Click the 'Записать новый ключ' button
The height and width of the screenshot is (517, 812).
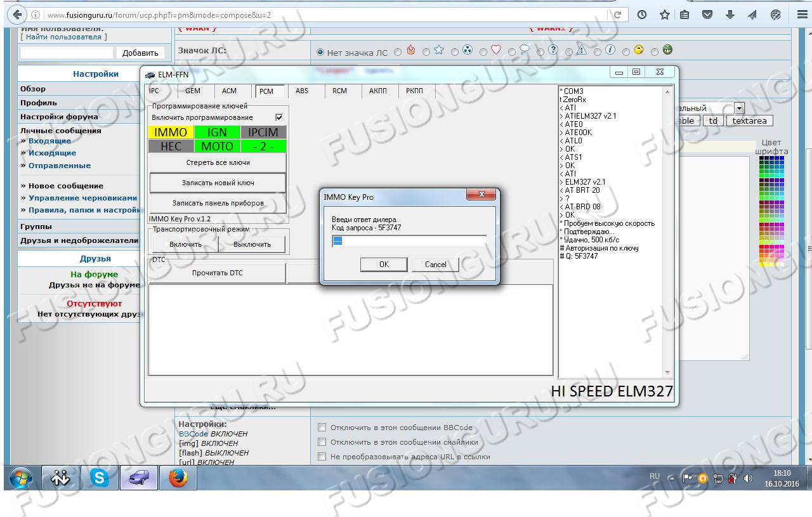[218, 183]
